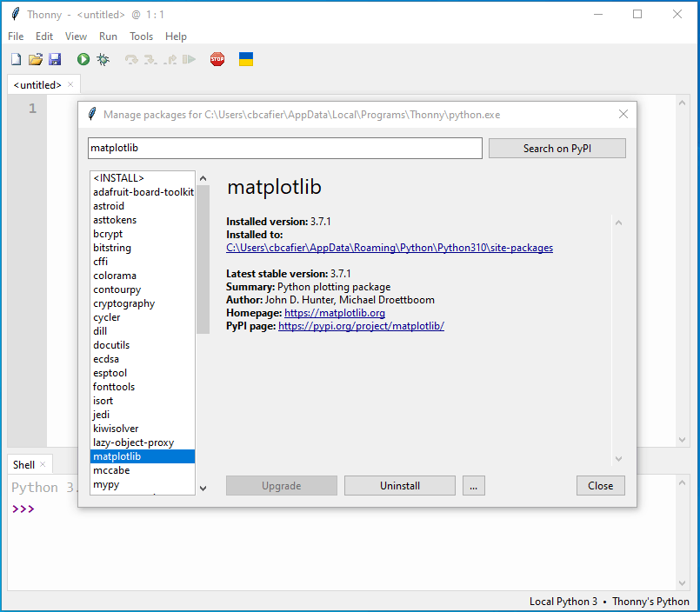Open the Tools menu
This screenshot has height=612, width=700.
141,37
